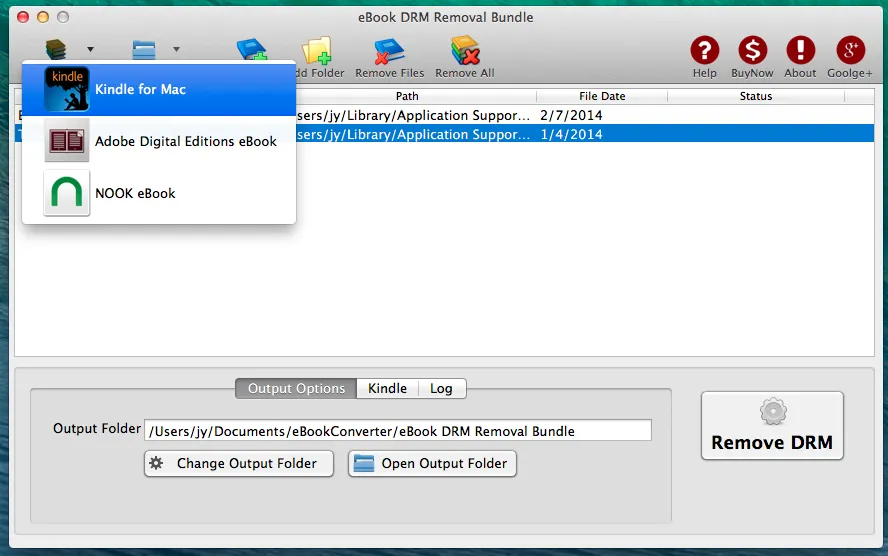888x556 pixels.
Task: Sort by the File Date column header
Action: (602, 96)
